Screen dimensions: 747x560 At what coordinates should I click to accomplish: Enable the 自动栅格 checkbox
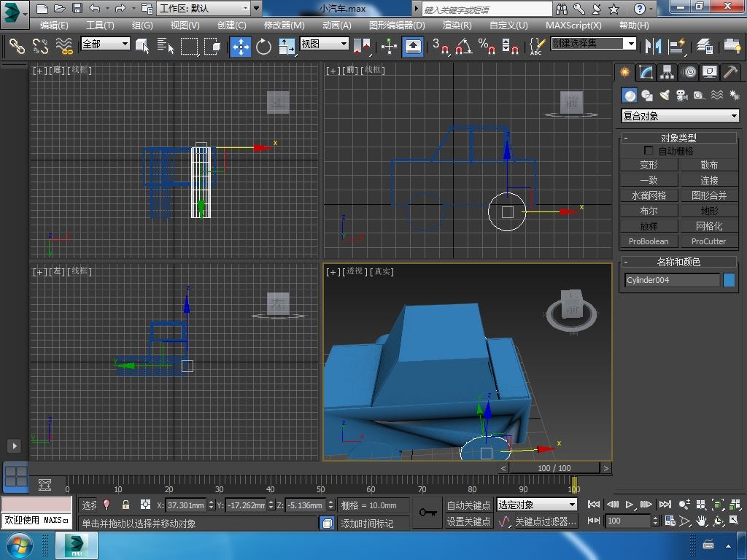pos(649,151)
